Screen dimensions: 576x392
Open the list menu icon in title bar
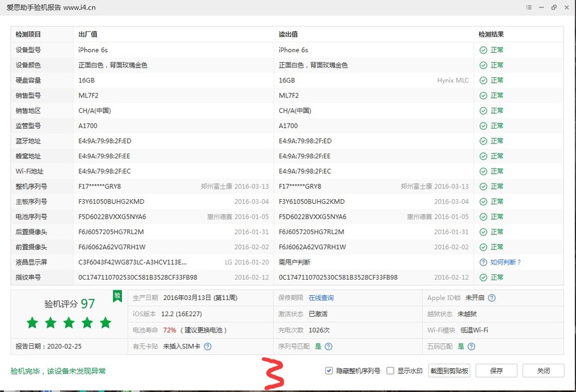529,7
